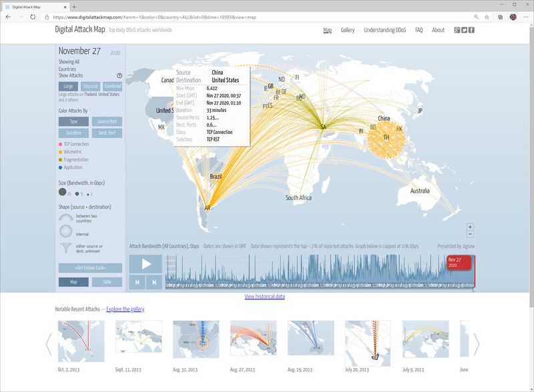Open Understanding DDoS page
Viewport: 534px width, 392px height.
pos(385,30)
